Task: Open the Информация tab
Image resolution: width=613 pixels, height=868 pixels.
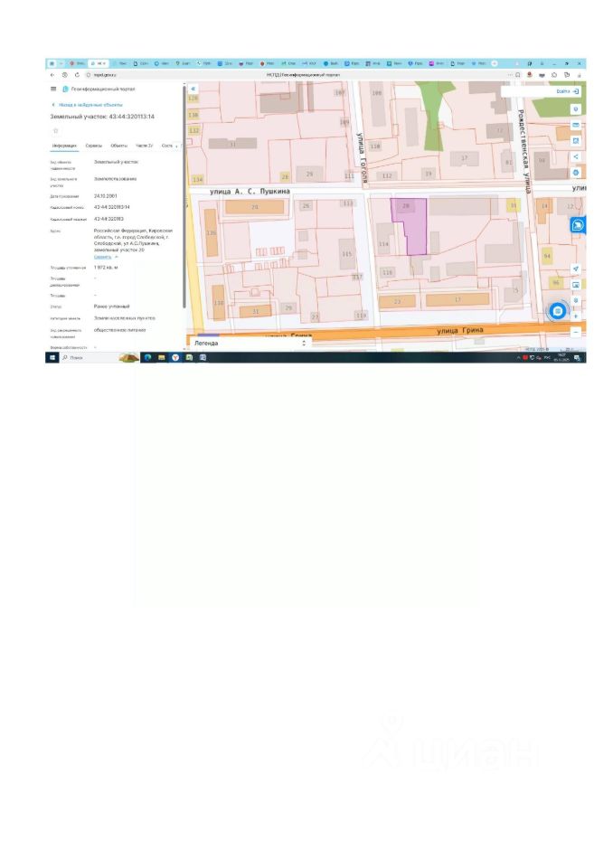Action: click(64, 146)
